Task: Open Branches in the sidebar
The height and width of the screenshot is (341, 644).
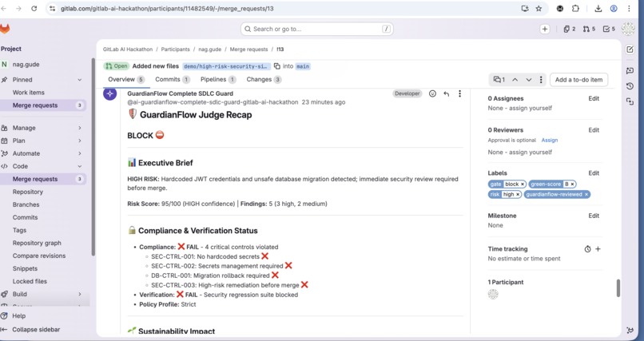Action: (x=26, y=204)
